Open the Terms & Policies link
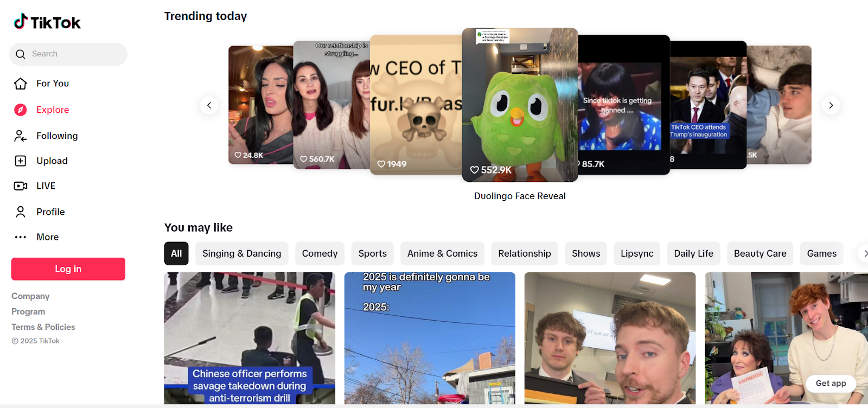The height and width of the screenshot is (408, 868). [x=43, y=327]
